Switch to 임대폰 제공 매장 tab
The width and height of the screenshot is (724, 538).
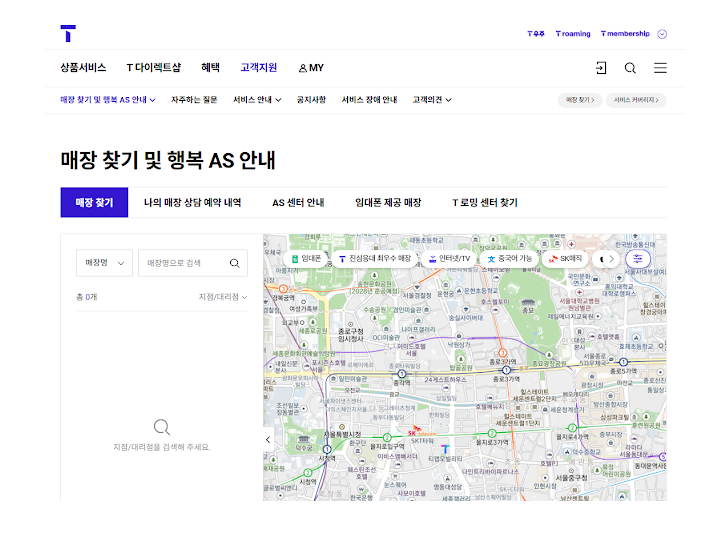pos(388,202)
